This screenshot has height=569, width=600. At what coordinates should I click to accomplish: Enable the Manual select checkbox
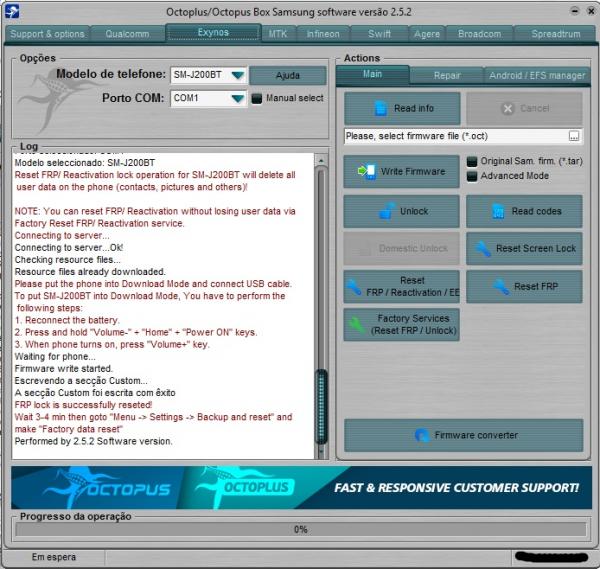[x=257, y=99]
